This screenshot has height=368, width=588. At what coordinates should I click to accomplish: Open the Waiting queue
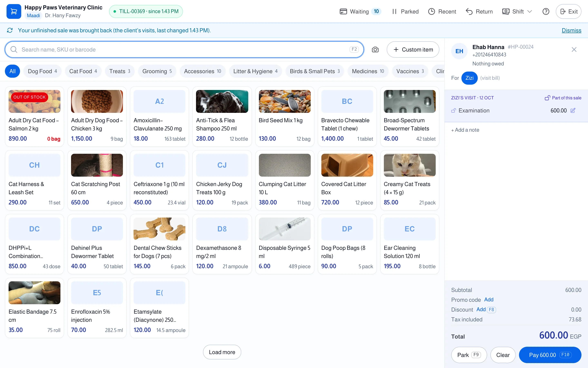coord(360,11)
